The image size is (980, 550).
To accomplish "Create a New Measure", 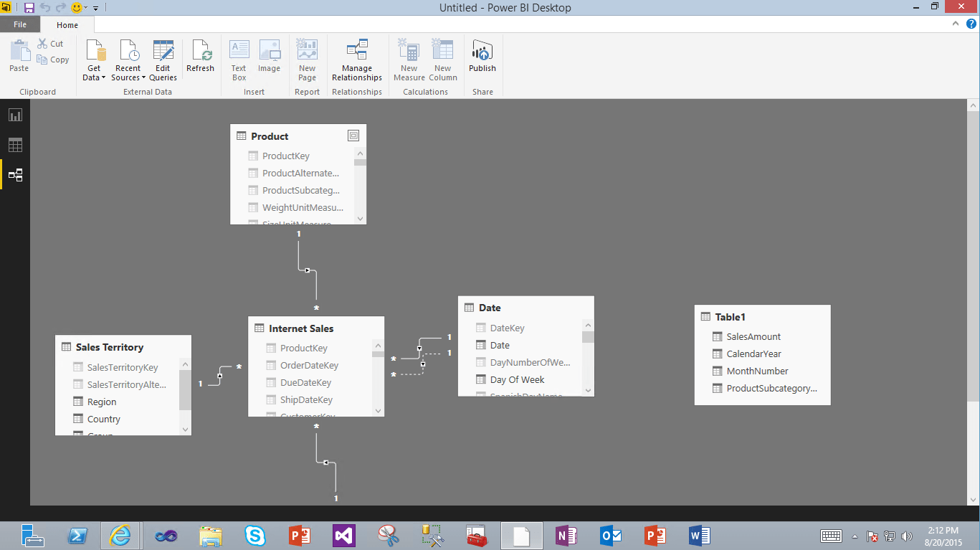I will point(409,60).
